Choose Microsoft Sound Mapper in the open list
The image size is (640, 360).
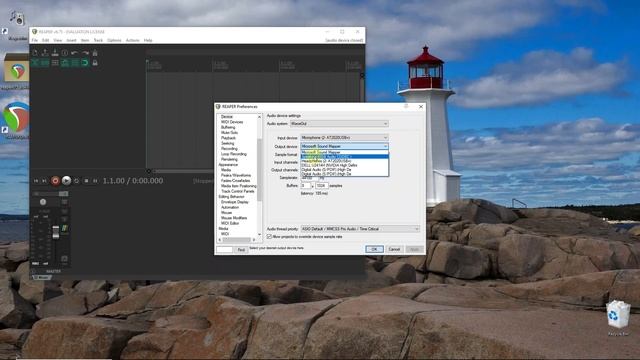coord(344,152)
